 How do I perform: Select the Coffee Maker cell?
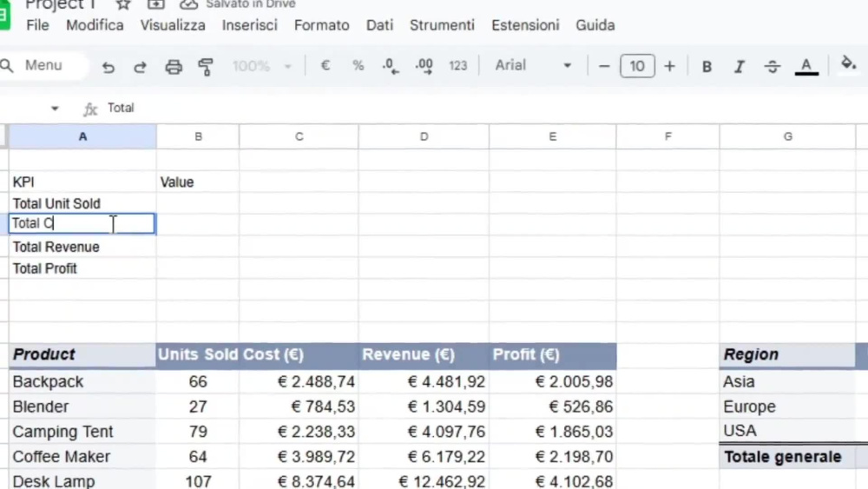click(x=82, y=456)
